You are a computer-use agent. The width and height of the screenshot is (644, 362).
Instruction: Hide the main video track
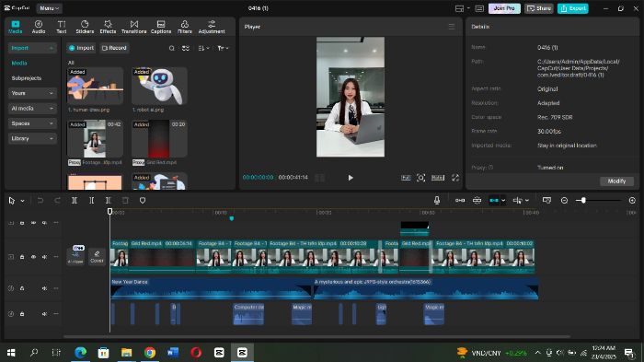click(x=33, y=257)
